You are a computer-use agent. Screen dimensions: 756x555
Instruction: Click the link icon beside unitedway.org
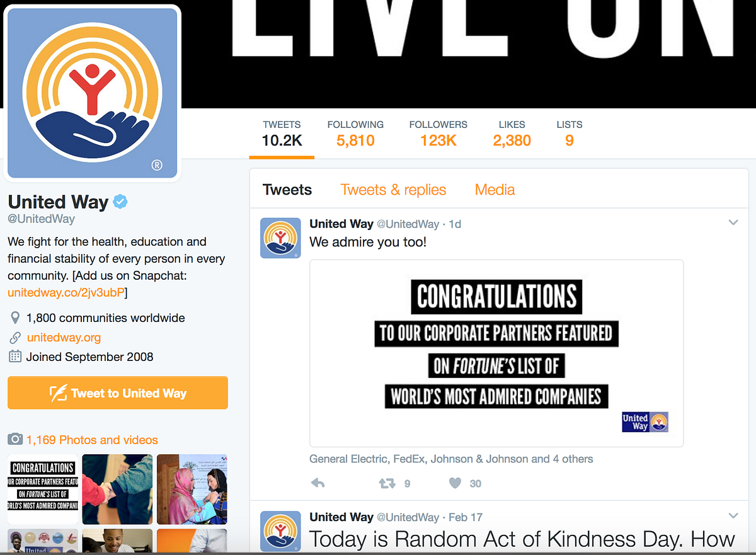tap(15, 338)
